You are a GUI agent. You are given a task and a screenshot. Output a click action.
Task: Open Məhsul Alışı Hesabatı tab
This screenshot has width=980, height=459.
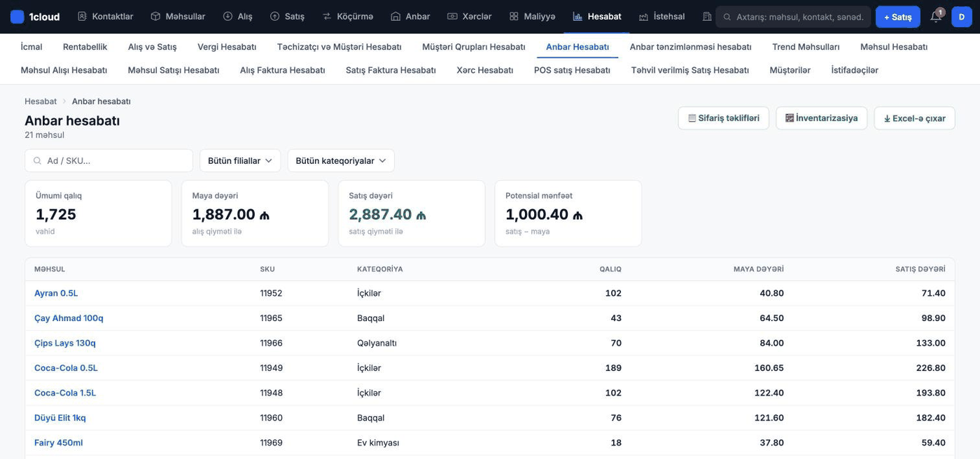tap(64, 70)
